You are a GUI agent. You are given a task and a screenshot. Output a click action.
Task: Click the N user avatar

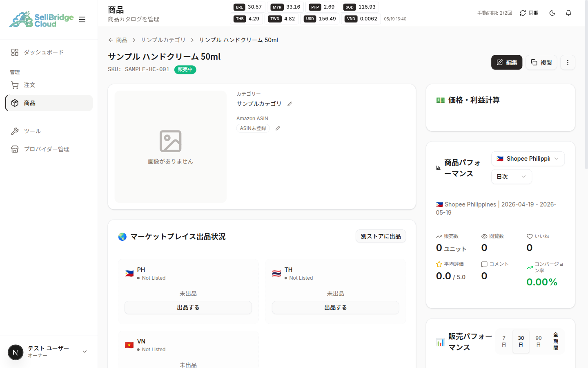pos(16,352)
